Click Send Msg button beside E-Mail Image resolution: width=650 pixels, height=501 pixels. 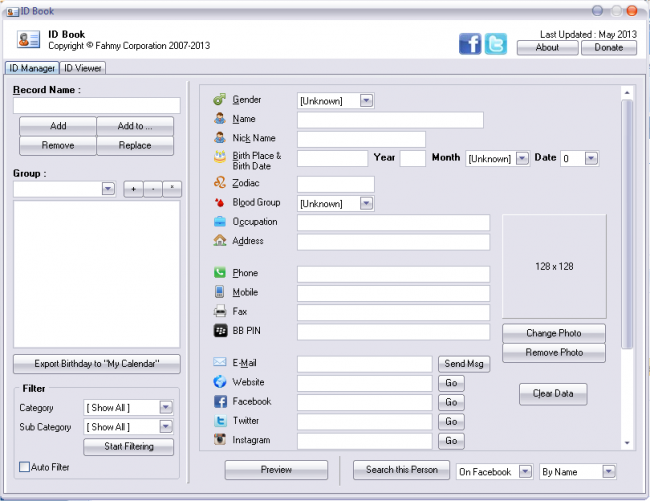(464, 364)
